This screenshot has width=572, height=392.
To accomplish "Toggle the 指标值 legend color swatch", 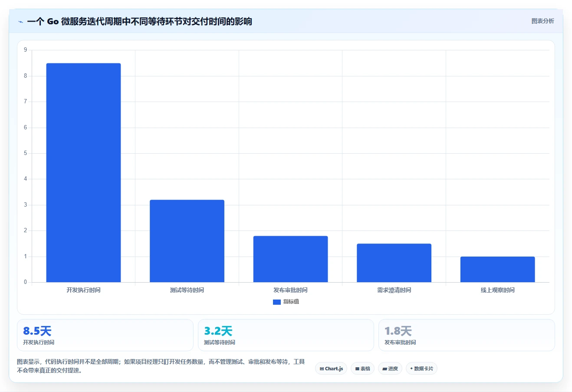I will [x=277, y=302].
